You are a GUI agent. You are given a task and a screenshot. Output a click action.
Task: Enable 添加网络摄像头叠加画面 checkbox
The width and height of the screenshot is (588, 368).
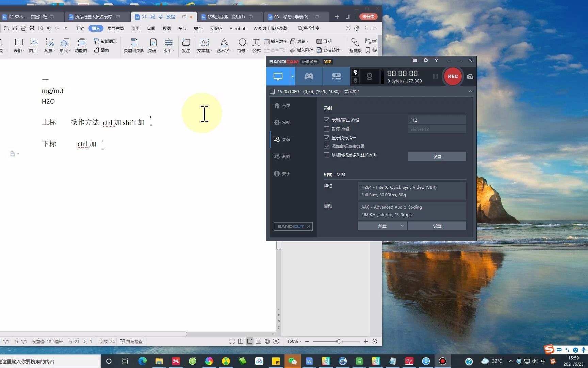(x=327, y=155)
